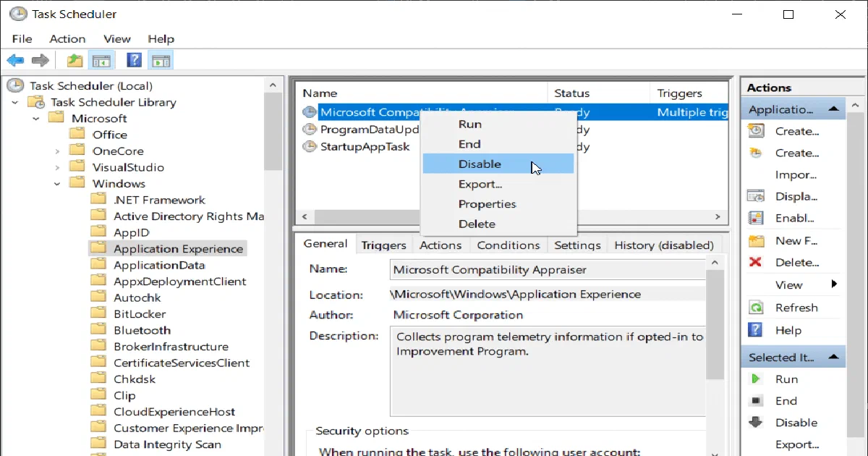Screen dimensions: 868x456
Task: Open the Help menu in menu bar
Action: (161, 39)
